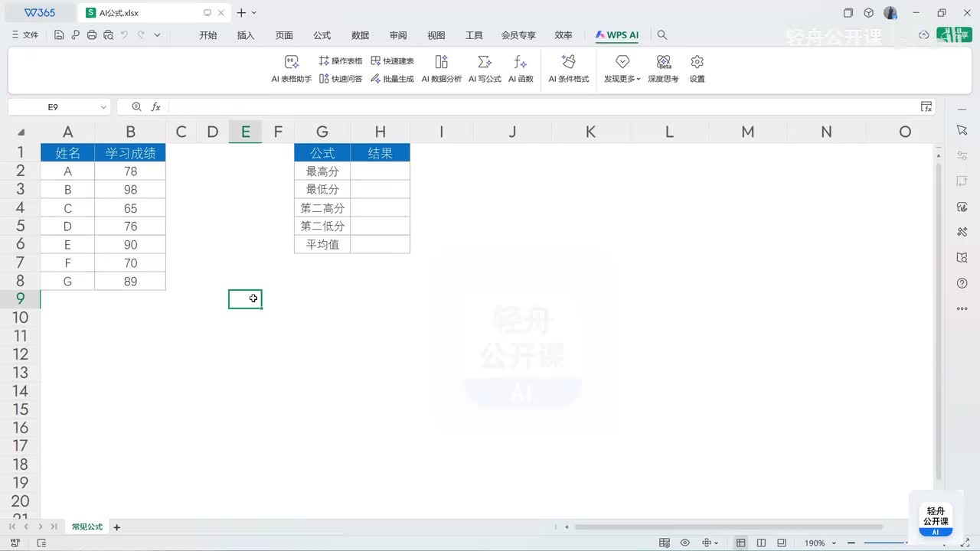Click the help question mark in right sidebar
This screenshot has height=551, width=980.
coord(962,283)
